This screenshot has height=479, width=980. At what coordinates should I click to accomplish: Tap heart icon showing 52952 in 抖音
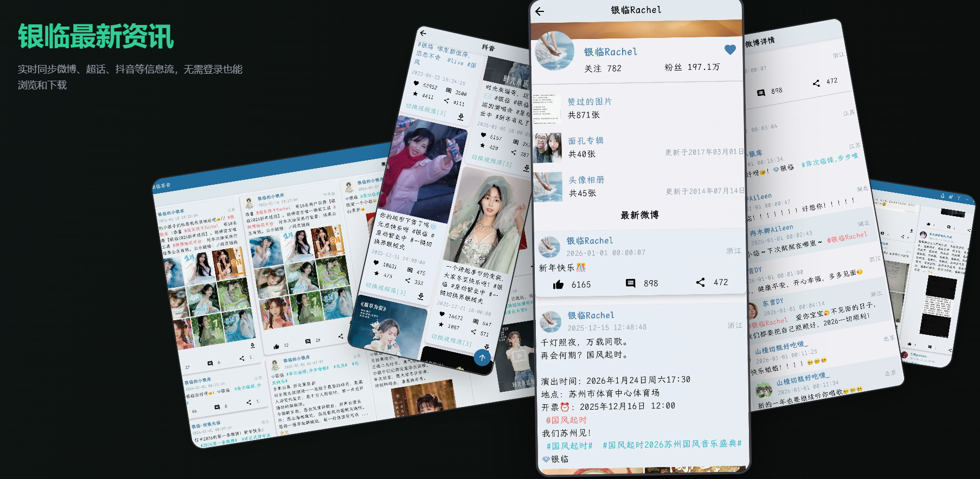pos(417,83)
